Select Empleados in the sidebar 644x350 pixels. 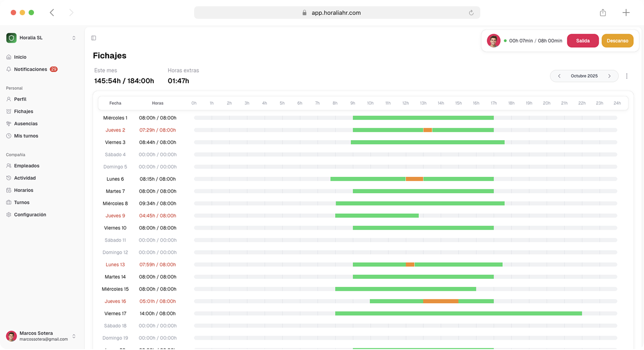coord(26,166)
